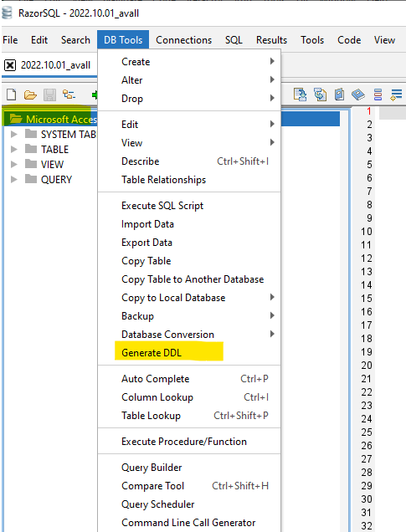Click the Open File folder toolbar icon
The height and width of the screenshot is (532, 406).
30,95
